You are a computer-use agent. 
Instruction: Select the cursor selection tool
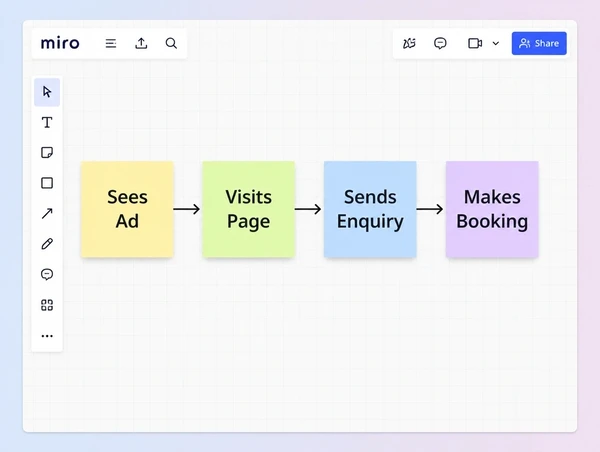click(x=47, y=92)
